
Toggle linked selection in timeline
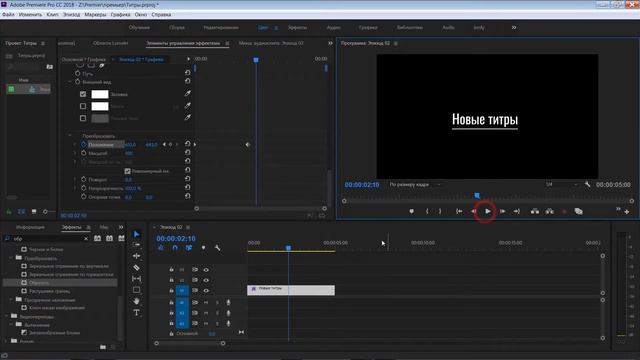click(189, 248)
